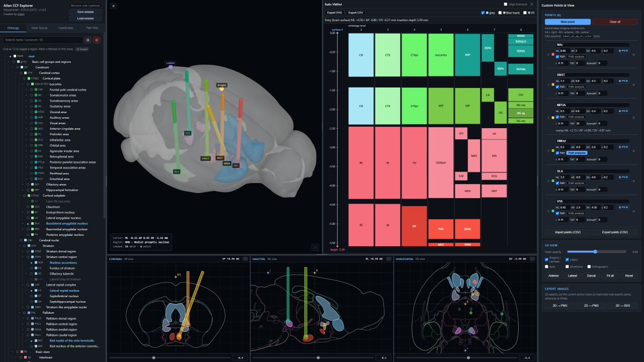Click the PICK button for VMHvl point
The height and width of the screenshot is (362, 644).
[x=624, y=147]
